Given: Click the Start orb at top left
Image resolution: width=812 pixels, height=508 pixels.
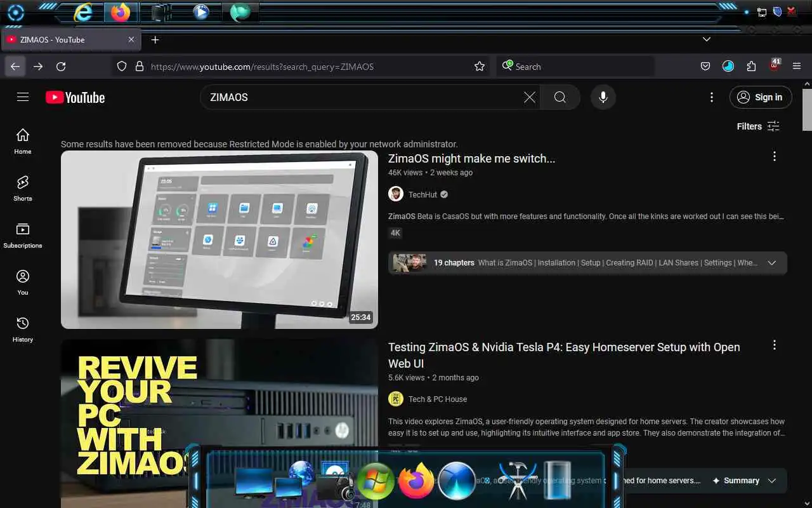Looking at the screenshot, I should [16, 13].
